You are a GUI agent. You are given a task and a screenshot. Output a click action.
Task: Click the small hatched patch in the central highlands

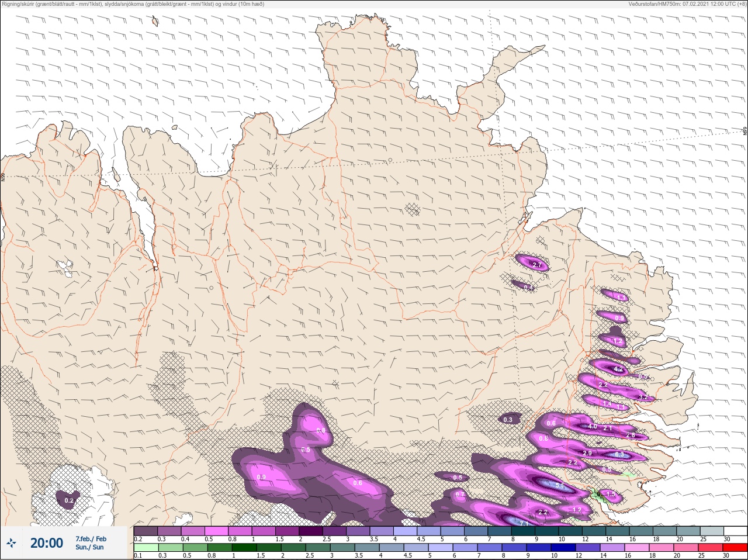pyautogui.click(x=413, y=209)
